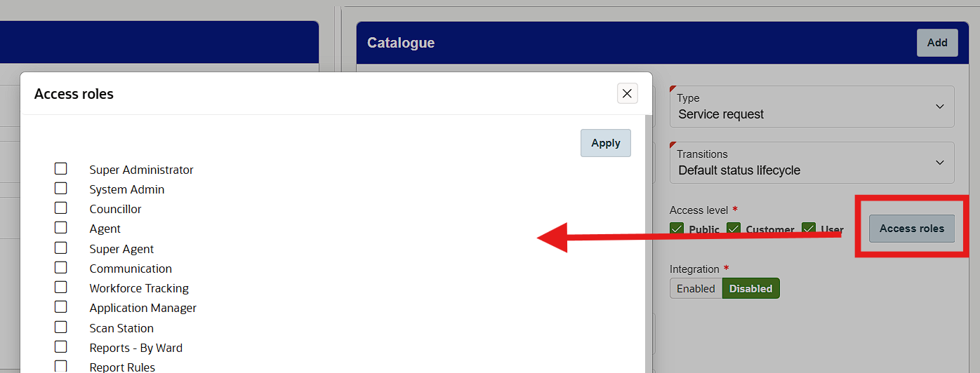Open the Access roles button
This screenshot has width=980, height=373.
(912, 229)
